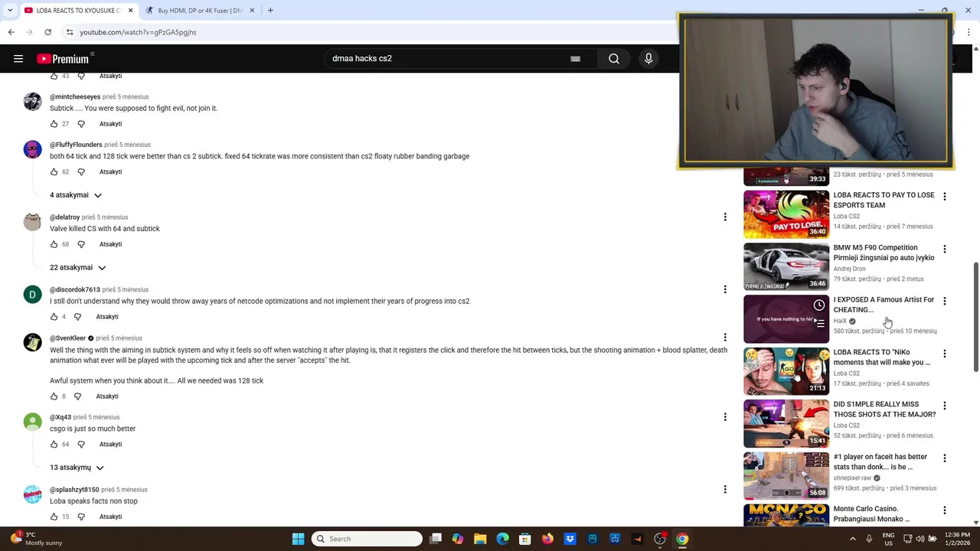Image resolution: width=980 pixels, height=551 pixels.
Task: Expand the 4 atsakymai replies
Action: (76, 195)
